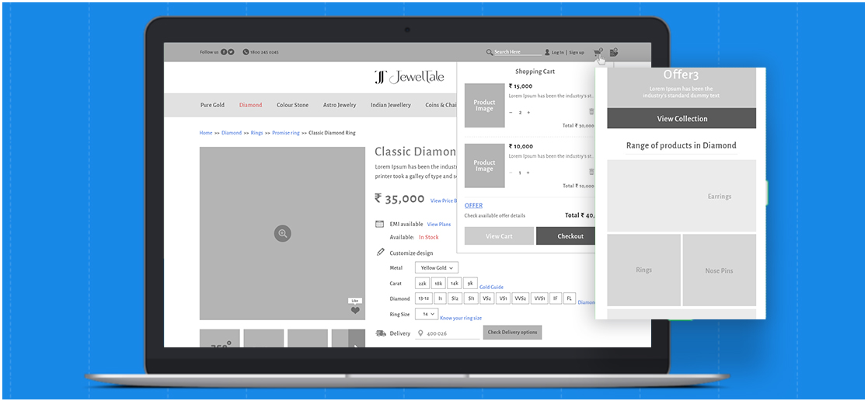
Task: Click the Checkout button
Action: pos(566,236)
